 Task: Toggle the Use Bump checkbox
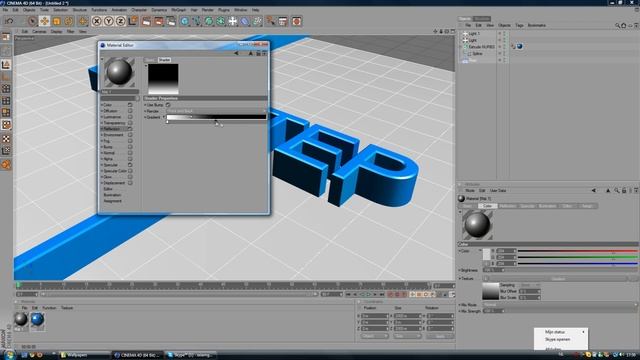tap(168, 105)
